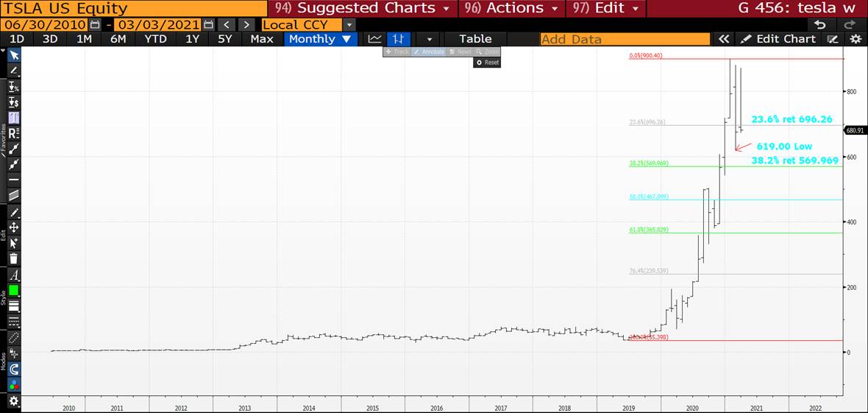Select the arrow pointer tool in sidebar
The height and width of the screenshot is (413, 868).
[14, 55]
